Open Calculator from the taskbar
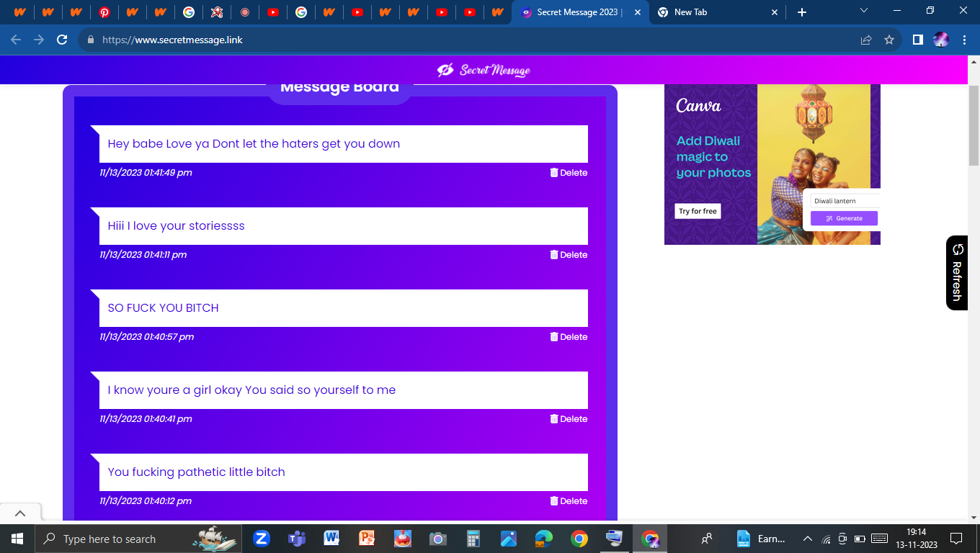The width and height of the screenshot is (980, 553). coord(473,539)
